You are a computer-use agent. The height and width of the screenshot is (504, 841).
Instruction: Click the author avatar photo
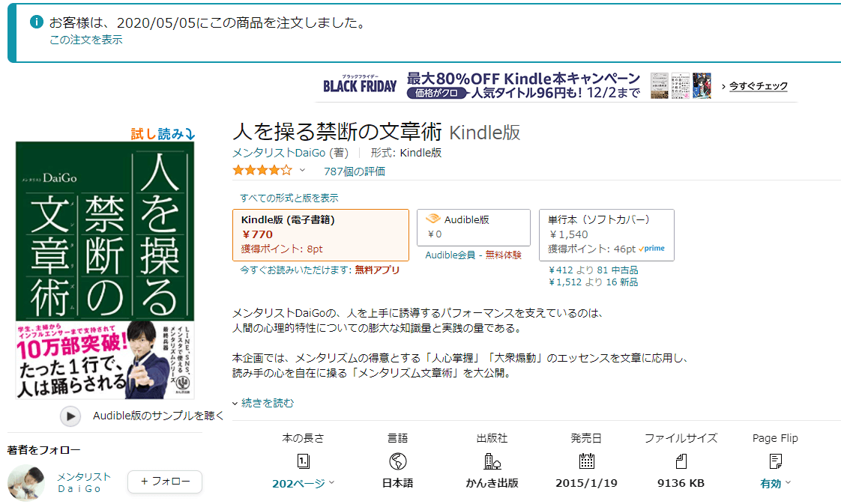(26, 482)
